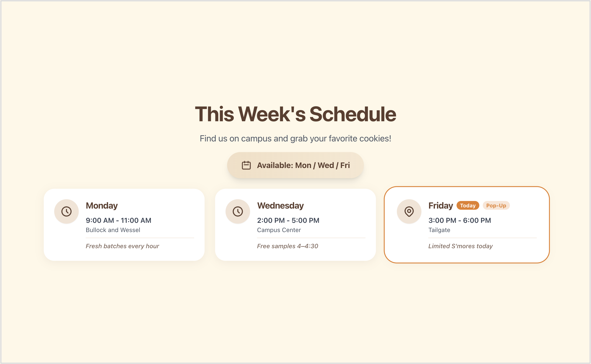Click the This Week's Schedule title

(x=295, y=115)
